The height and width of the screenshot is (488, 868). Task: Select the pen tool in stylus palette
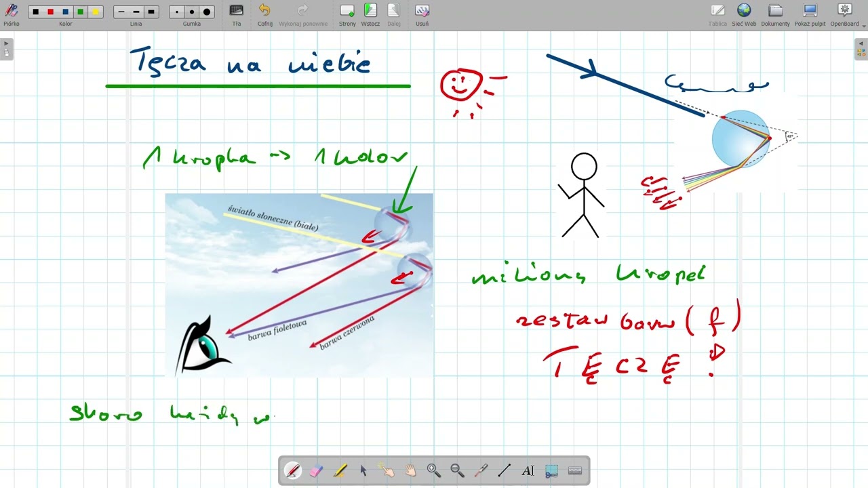pos(293,470)
